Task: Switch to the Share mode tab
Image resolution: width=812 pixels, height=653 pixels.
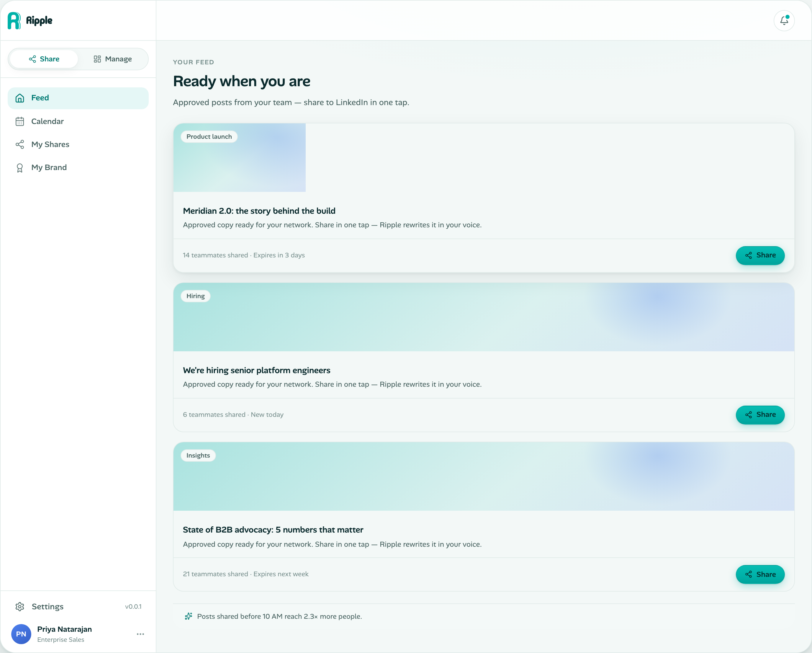Action: point(44,59)
